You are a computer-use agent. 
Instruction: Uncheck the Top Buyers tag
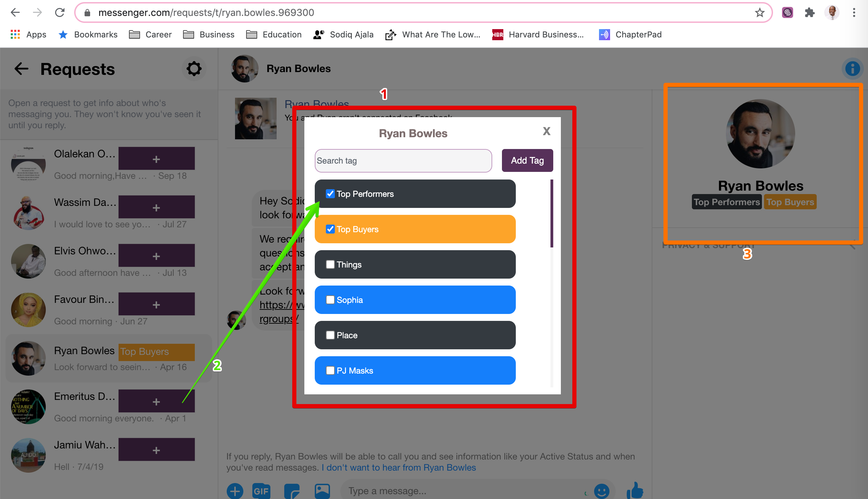pos(330,229)
